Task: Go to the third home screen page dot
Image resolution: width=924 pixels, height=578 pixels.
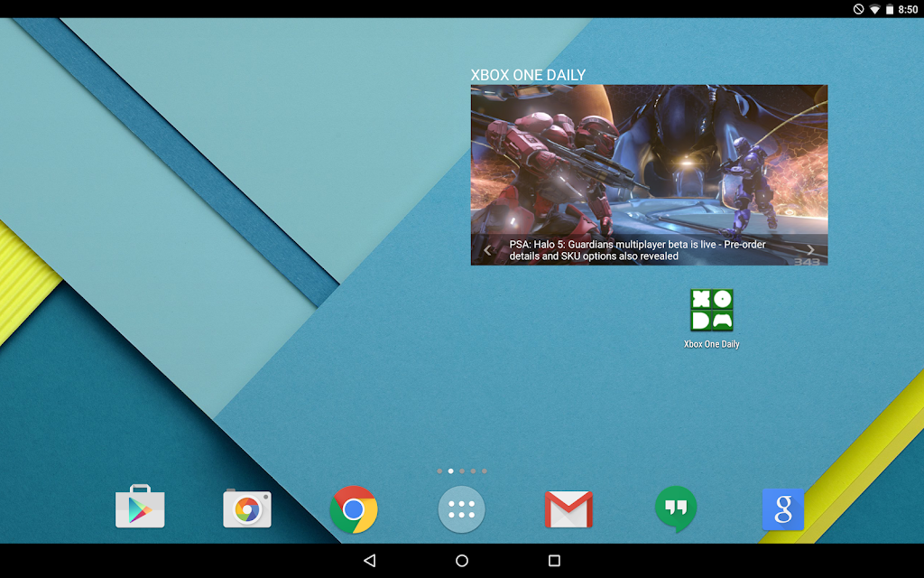Action: pos(462,471)
